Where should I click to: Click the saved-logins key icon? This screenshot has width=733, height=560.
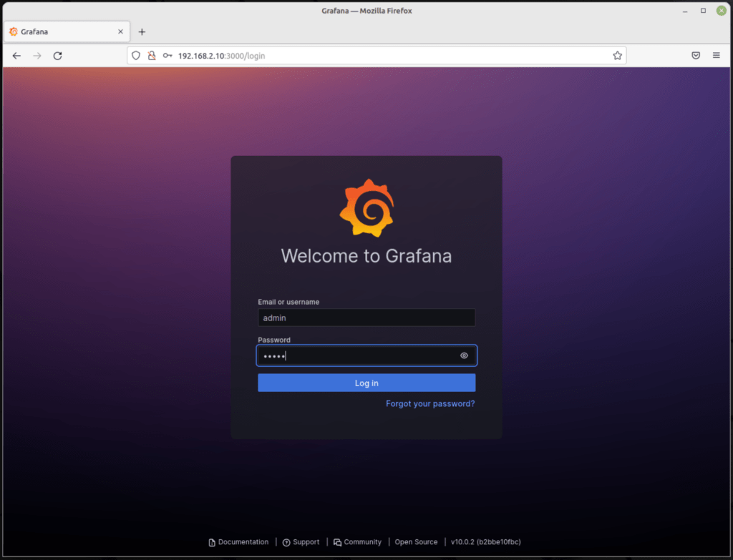pyautogui.click(x=168, y=56)
